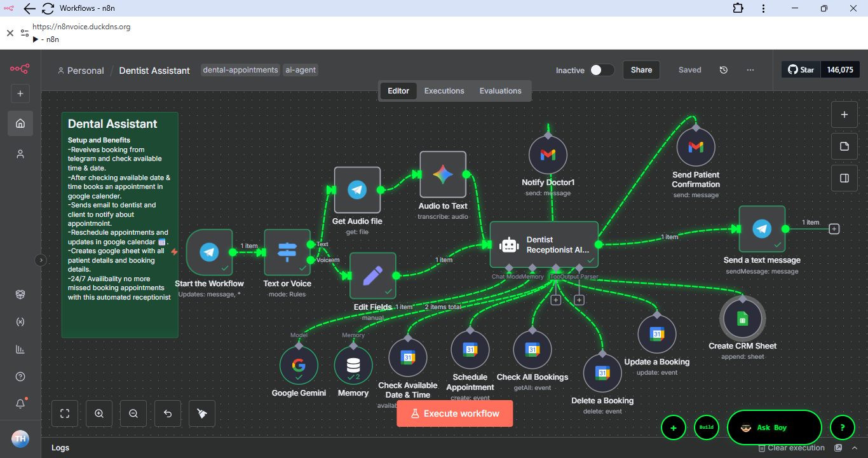Zoom out of the canvas
Image resolution: width=868 pixels, height=458 pixels.
(x=133, y=413)
